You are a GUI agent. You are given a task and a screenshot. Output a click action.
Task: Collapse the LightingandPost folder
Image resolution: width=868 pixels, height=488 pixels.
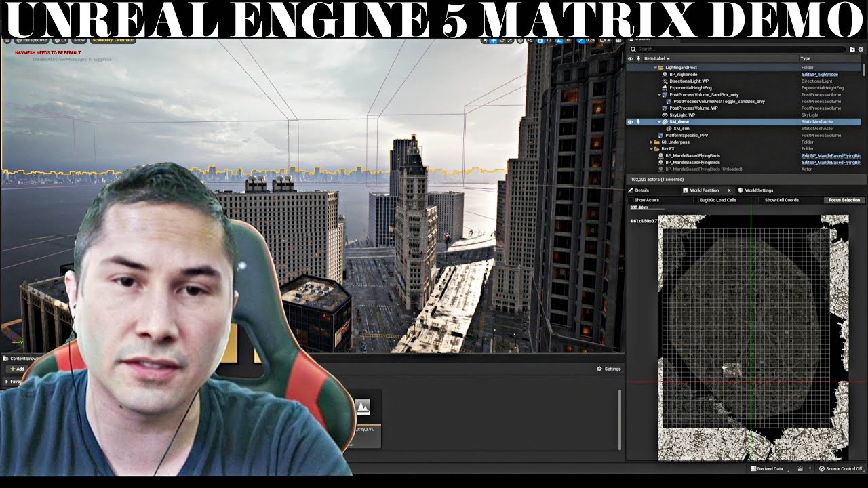point(655,68)
